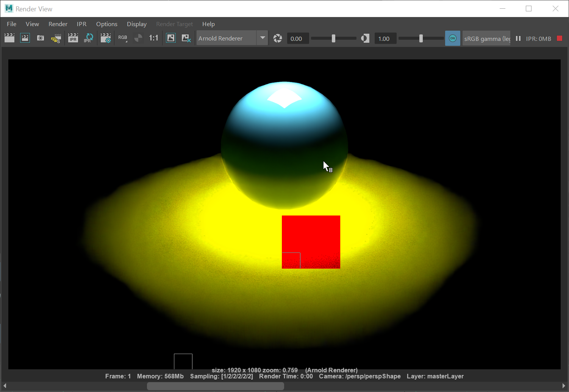Pause the IPR session
The width and height of the screenshot is (569, 392).
tap(518, 38)
